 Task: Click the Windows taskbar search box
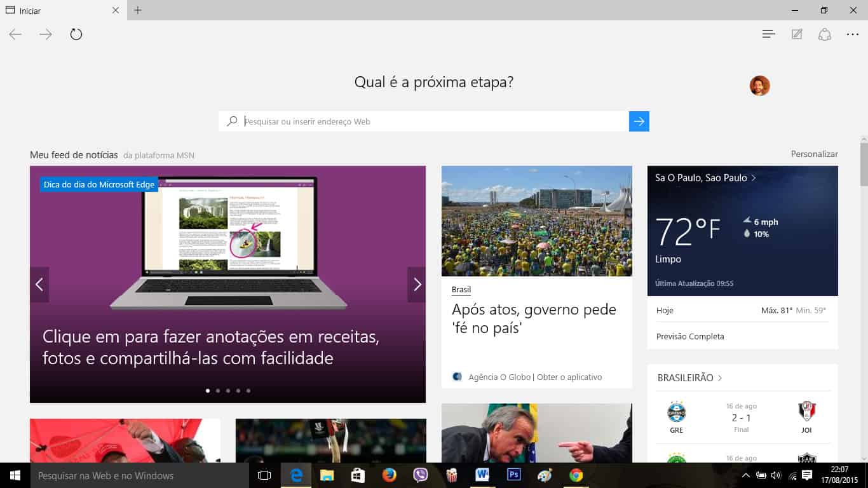click(140, 475)
